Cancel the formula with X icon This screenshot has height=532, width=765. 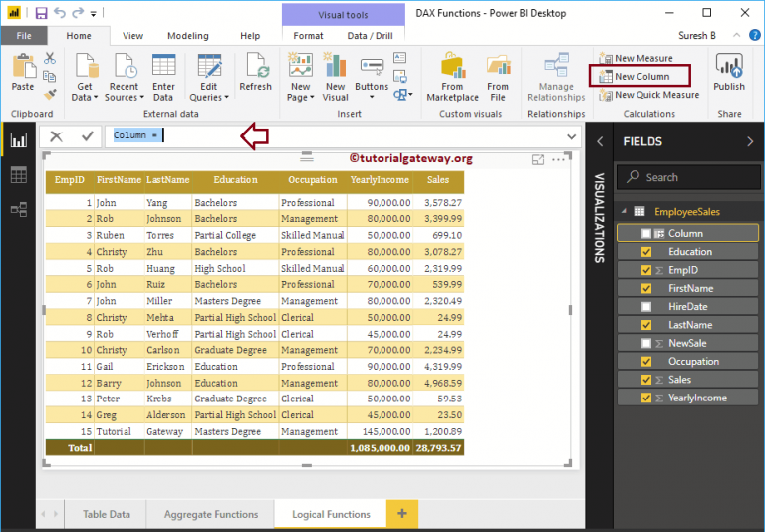point(56,136)
